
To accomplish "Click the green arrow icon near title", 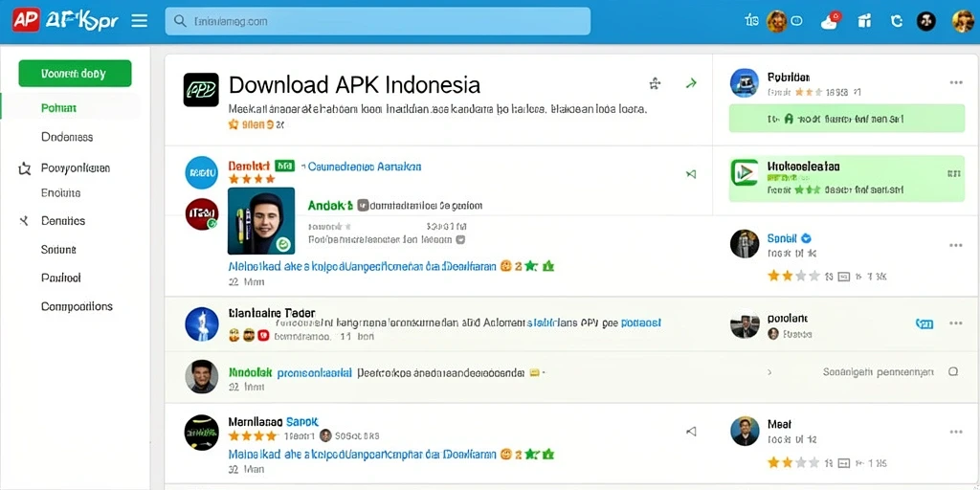I will [691, 82].
